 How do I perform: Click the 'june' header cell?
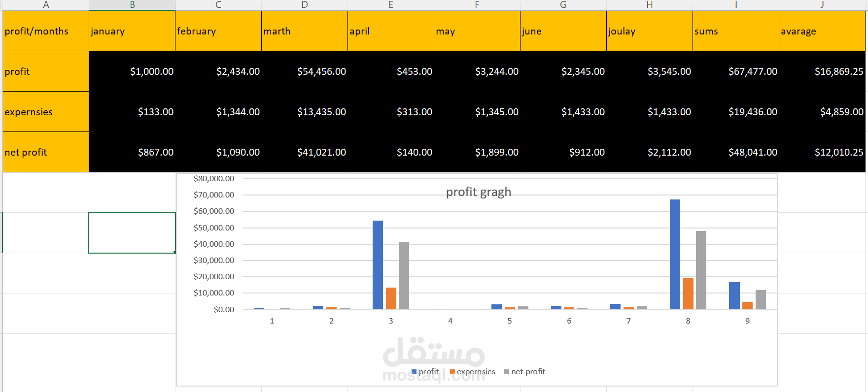click(x=563, y=31)
